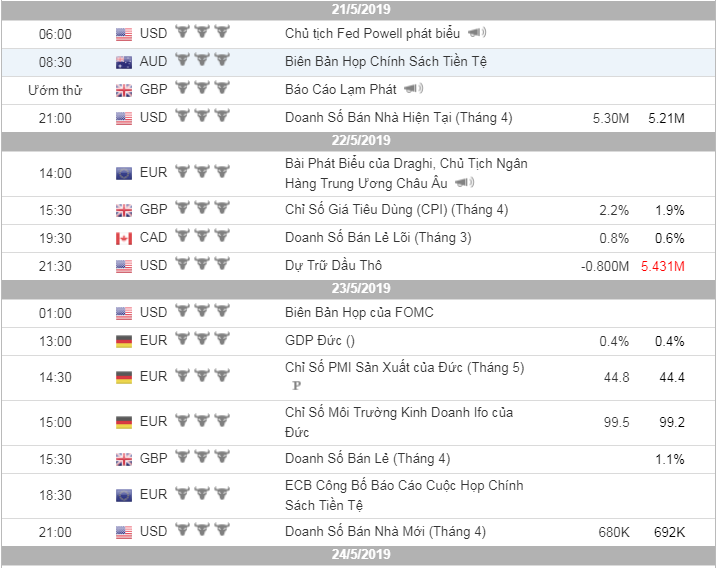The height and width of the screenshot is (568, 718).
Task: Open Chỉ Số Giá Tiêu Dùng (CPI) event
Action: pyautogui.click(x=396, y=210)
